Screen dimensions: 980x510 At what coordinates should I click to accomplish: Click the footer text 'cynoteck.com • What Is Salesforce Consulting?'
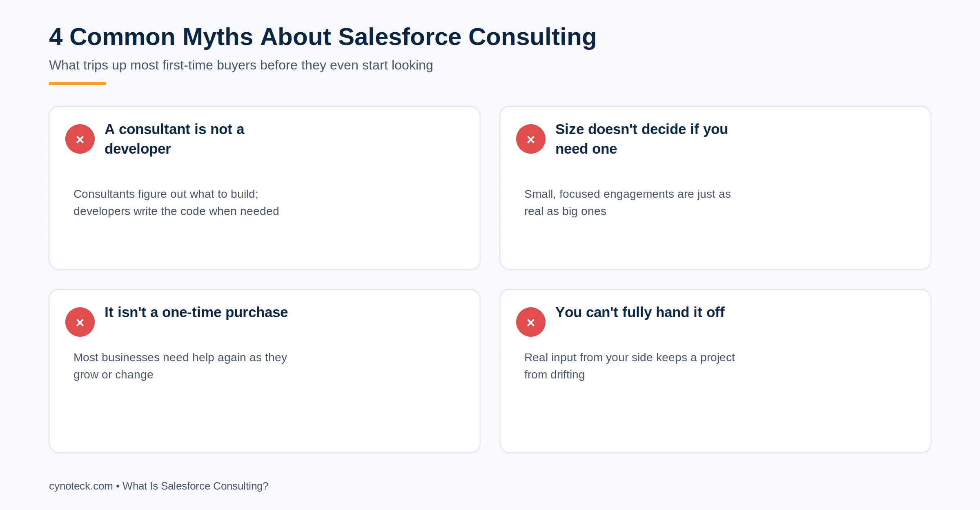pyautogui.click(x=158, y=486)
